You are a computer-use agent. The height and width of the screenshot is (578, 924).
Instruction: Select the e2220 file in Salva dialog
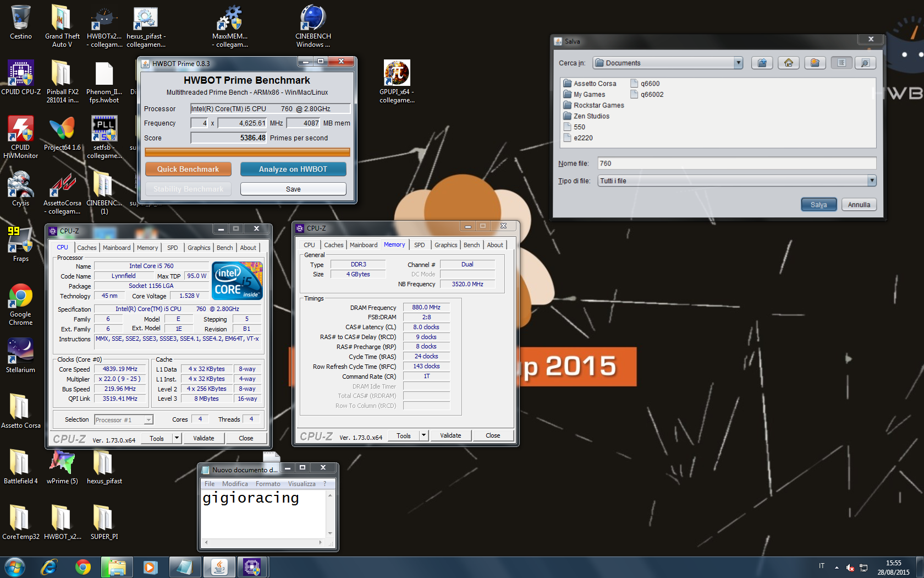coord(578,138)
